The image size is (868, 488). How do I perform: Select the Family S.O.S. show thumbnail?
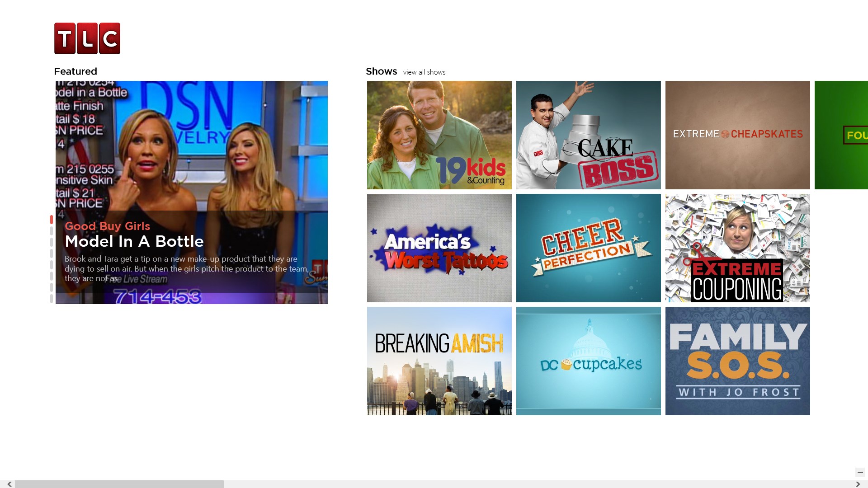point(737,361)
